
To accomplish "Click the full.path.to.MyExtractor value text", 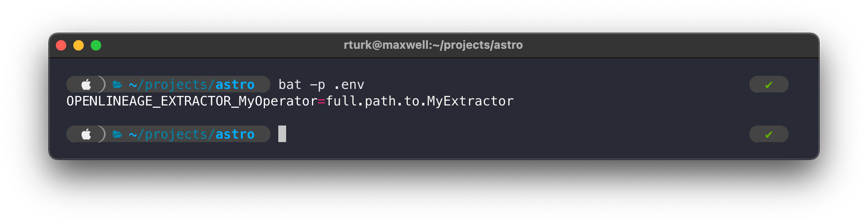I will [x=420, y=101].
